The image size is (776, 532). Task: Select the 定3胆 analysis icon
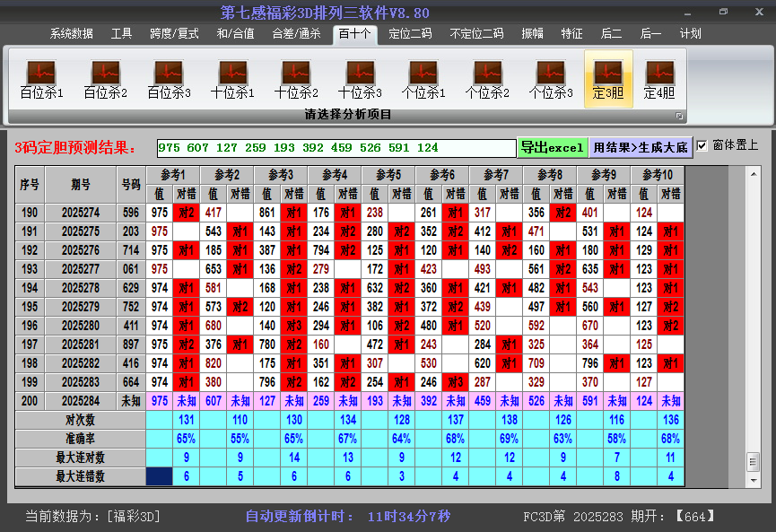[608, 79]
